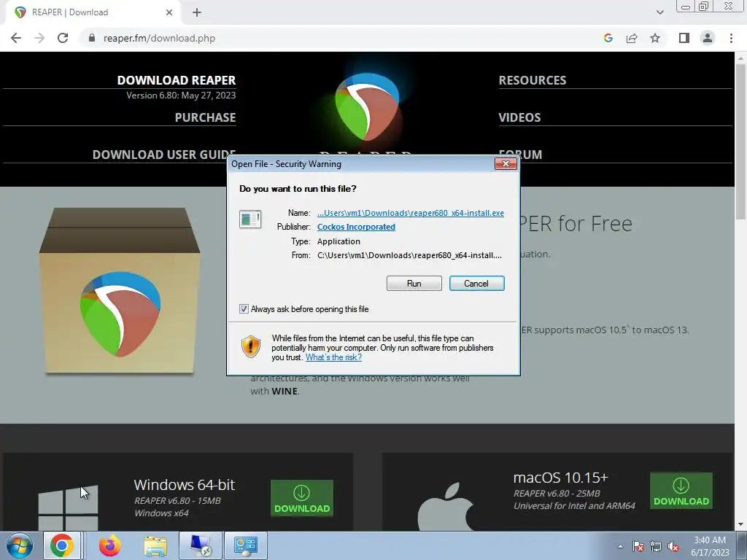
Task: Download the Windows 64-bit installer
Action: (301, 498)
